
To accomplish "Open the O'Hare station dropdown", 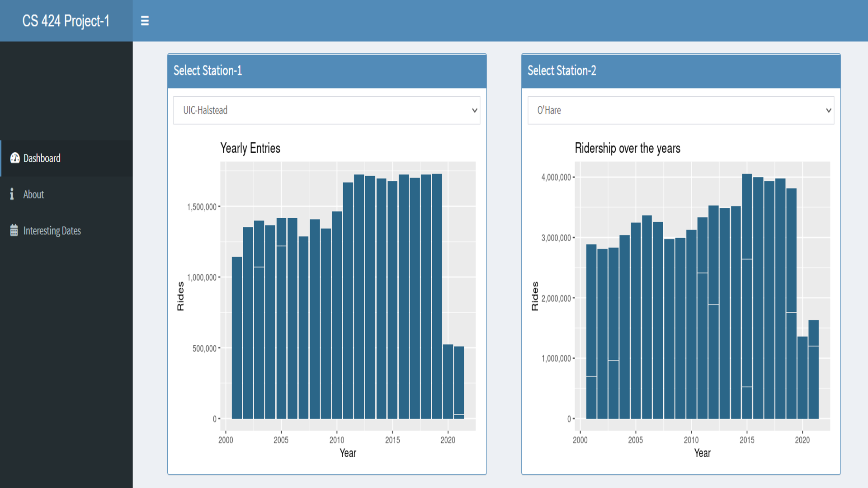I will (681, 110).
